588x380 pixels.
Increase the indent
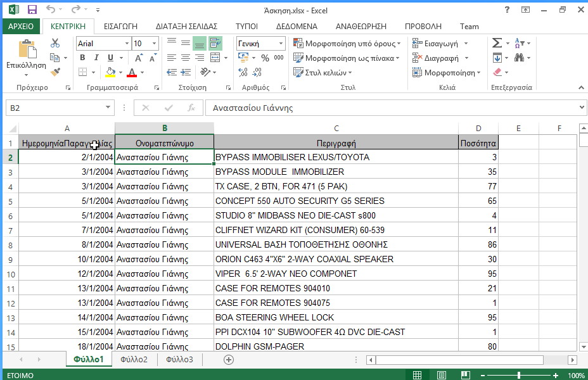186,72
